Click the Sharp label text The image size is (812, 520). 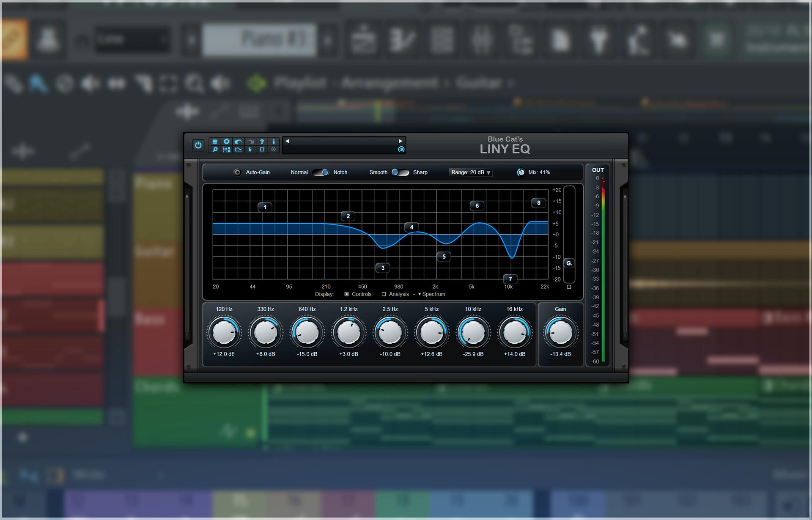pos(420,172)
